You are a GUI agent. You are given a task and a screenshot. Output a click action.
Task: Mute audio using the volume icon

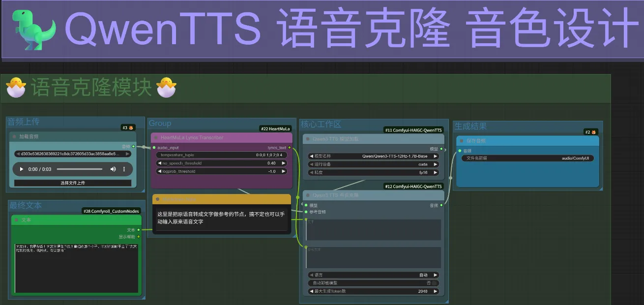tap(113, 169)
